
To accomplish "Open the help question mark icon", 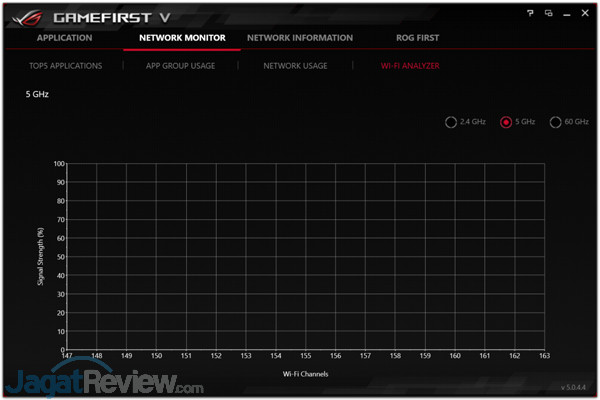I will pyautogui.click(x=530, y=13).
